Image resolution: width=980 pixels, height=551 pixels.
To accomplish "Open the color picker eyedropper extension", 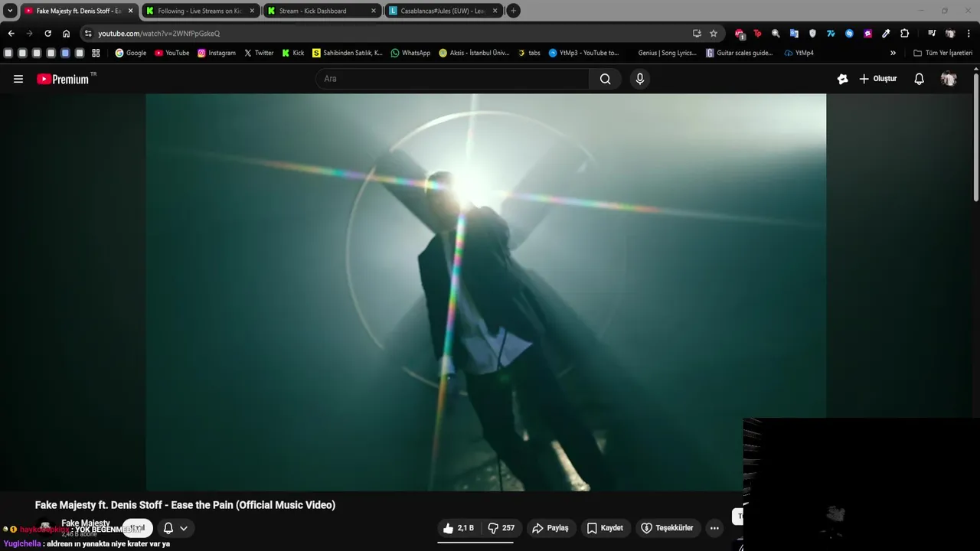I will coord(886,34).
